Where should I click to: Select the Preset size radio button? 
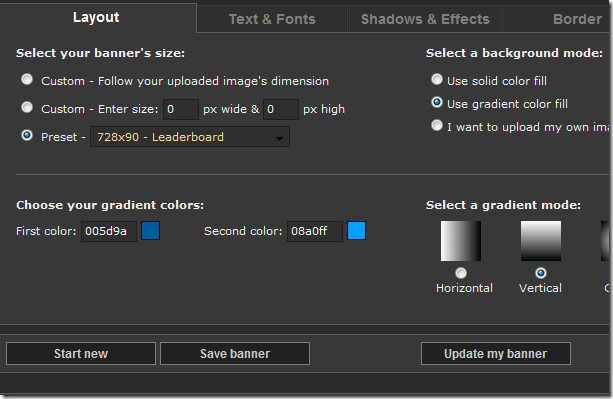click(x=27, y=135)
